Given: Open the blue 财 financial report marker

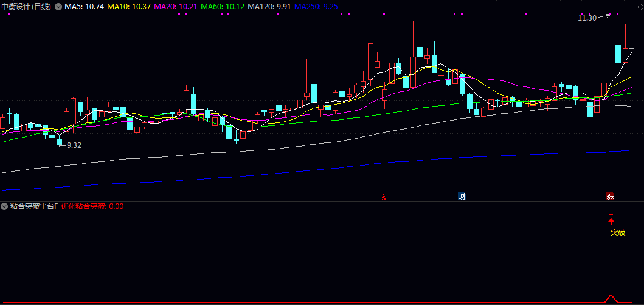Looking at the screenshot, I should coord(462,196).
